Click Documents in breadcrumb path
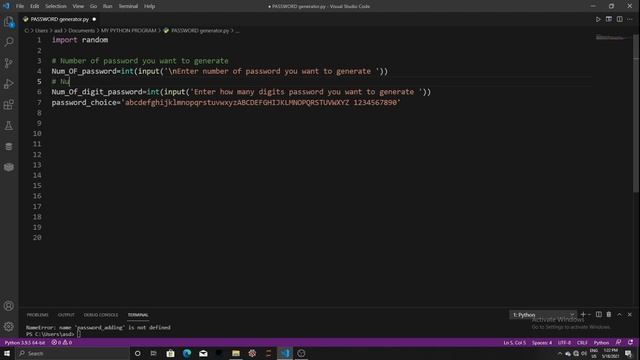This screenshot has height=360, width=640. [81, 31]
